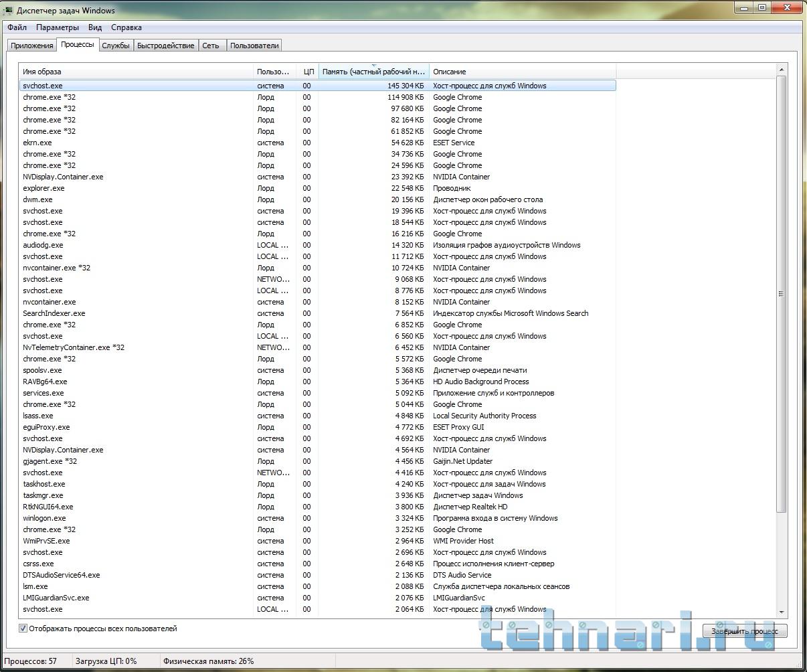This screenshot has height=672, width=807.
Task: Select the LMIGuardianSvc.exe process
Action: click(318, 598)
